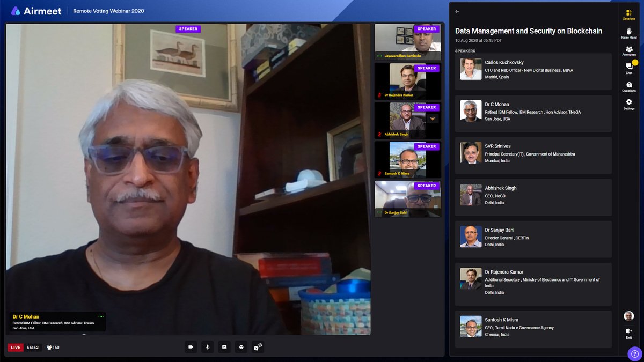The image size is (644, 362).
Task: Toggle the microphone button
Action: click(x=207, y=347)
